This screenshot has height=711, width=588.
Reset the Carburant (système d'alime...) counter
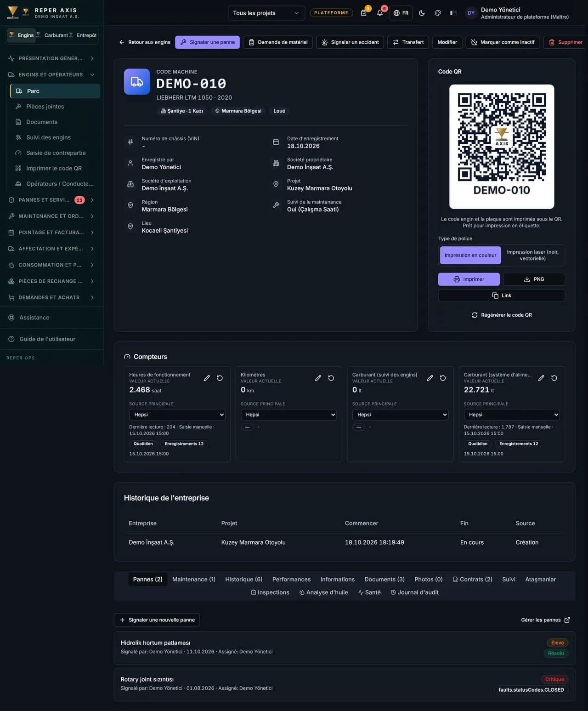554,378
